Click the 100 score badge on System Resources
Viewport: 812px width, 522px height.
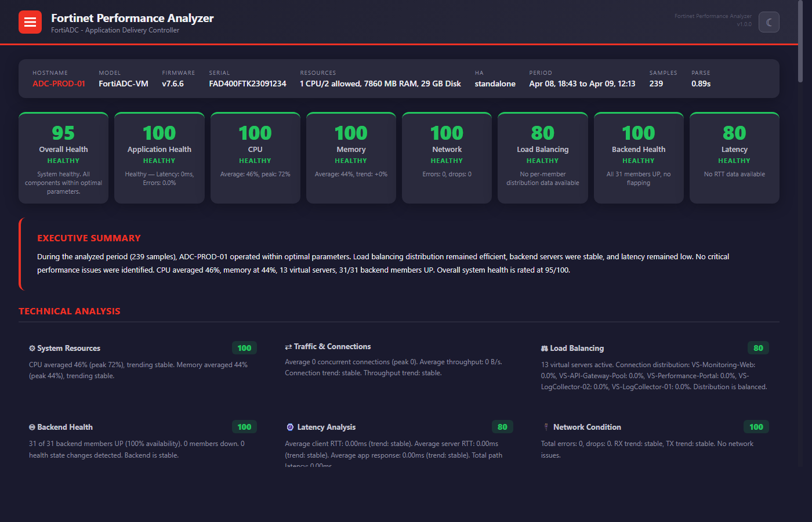click(244, 347)
